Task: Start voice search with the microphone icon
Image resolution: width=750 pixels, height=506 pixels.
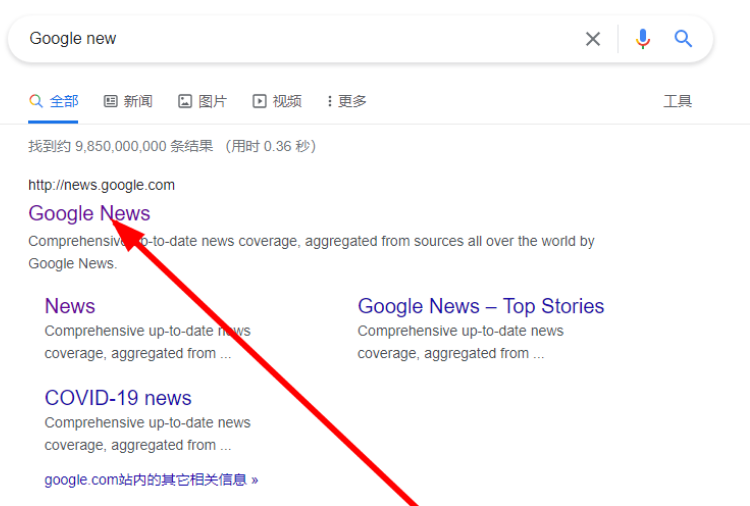Action: [x=643, y=39]
